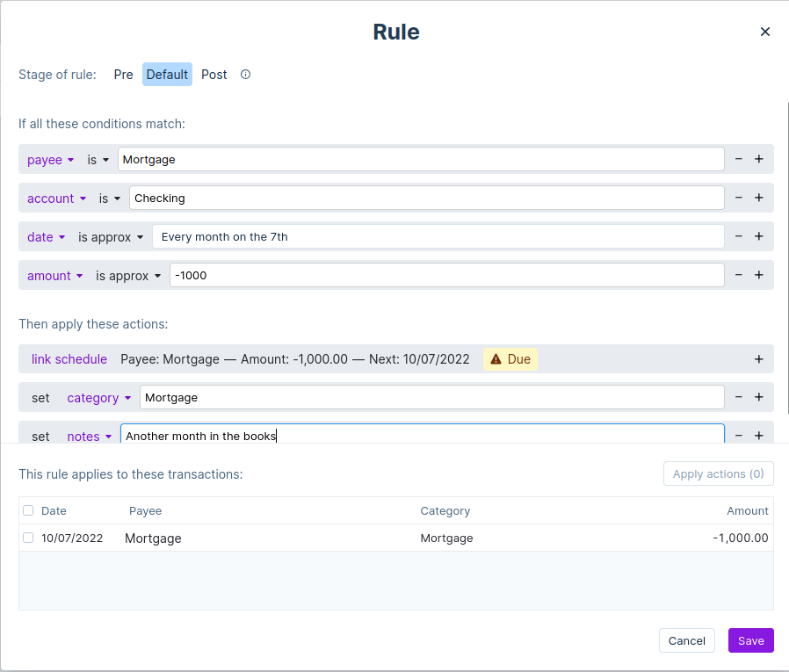
Task: Choose the Default rule stage
Action: point(167,75)
